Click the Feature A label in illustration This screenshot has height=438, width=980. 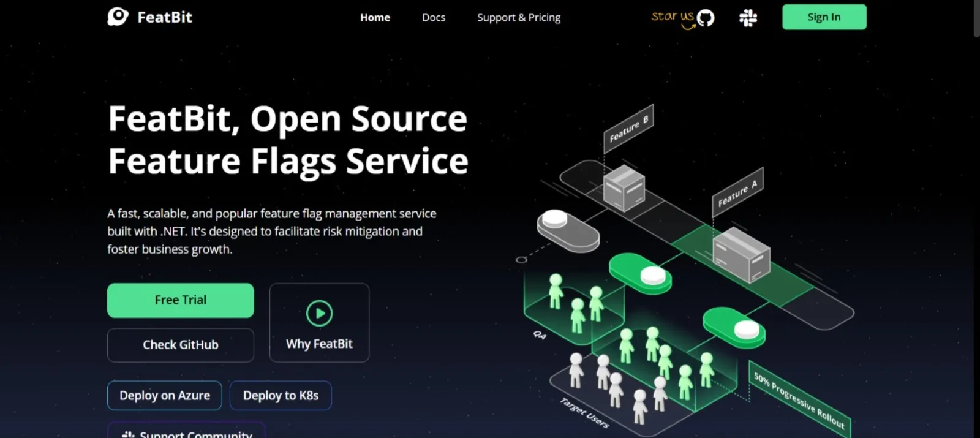[x=737, y=192]
